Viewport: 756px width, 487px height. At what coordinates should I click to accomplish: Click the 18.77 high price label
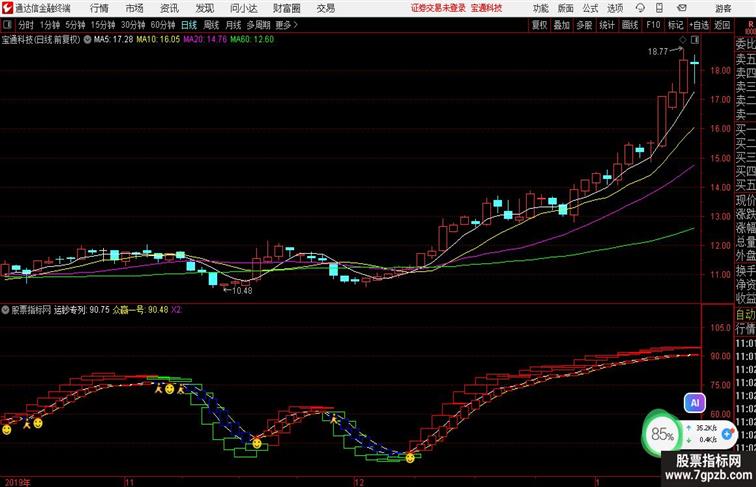coord(658,52)
